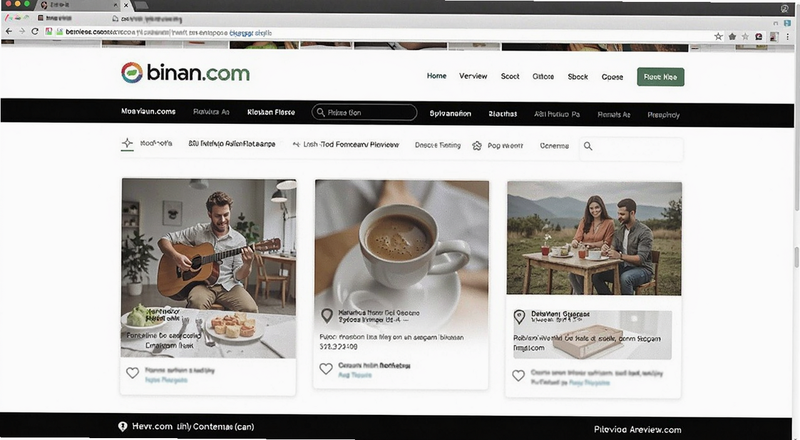The width and height of the screenshot is (800, 440).
Task: Click search magnifier in white filter box
Action: [x=588, y=146]
